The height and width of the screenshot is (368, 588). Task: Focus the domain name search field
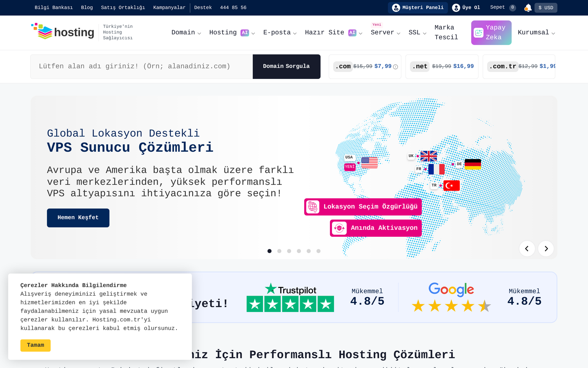pos(142,66)
